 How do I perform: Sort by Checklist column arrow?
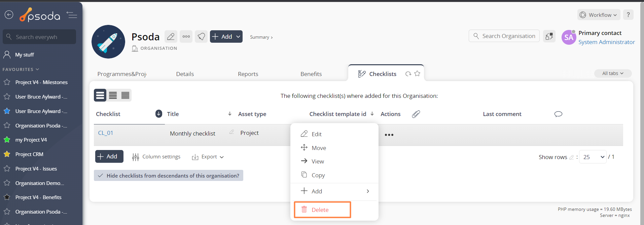[159, 114]
